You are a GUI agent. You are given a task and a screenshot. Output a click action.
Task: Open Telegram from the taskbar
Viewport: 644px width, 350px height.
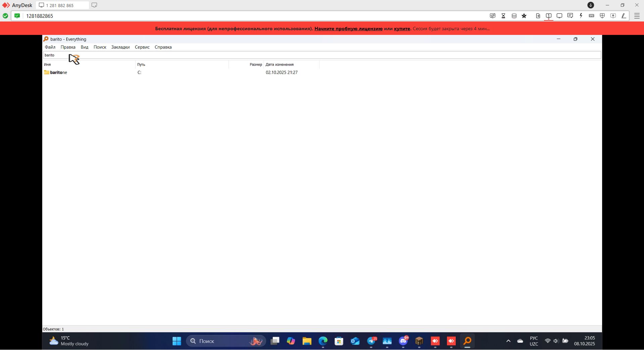(x=371, y=341)
